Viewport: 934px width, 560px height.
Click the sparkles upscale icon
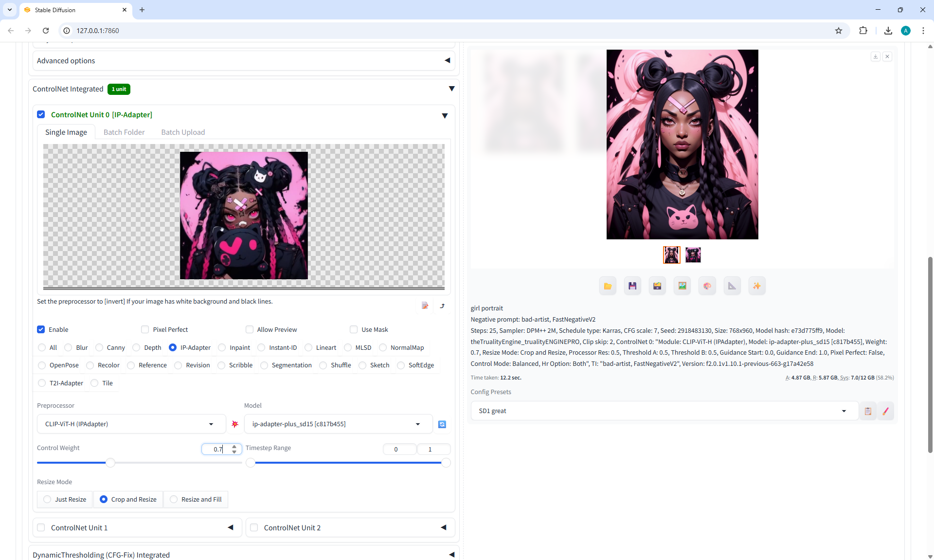pos(756,286)
